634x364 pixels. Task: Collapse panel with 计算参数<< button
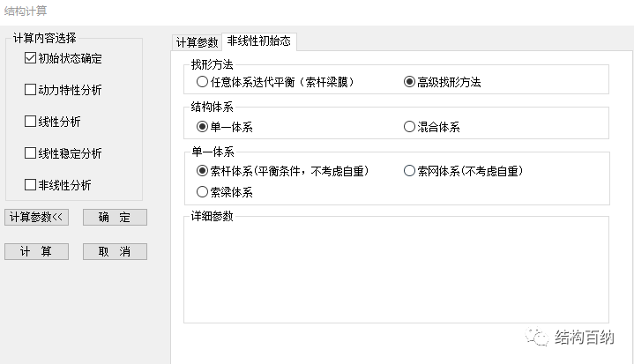pos(36,218)
